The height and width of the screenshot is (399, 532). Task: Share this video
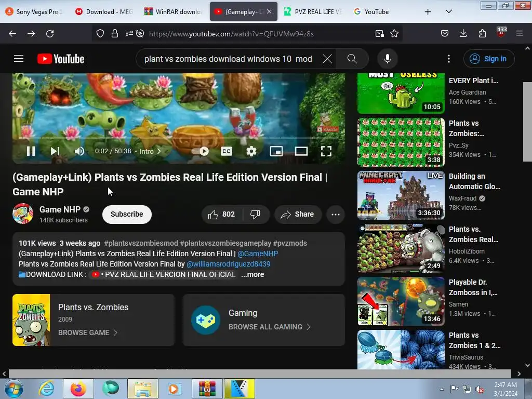coord(298,214)
